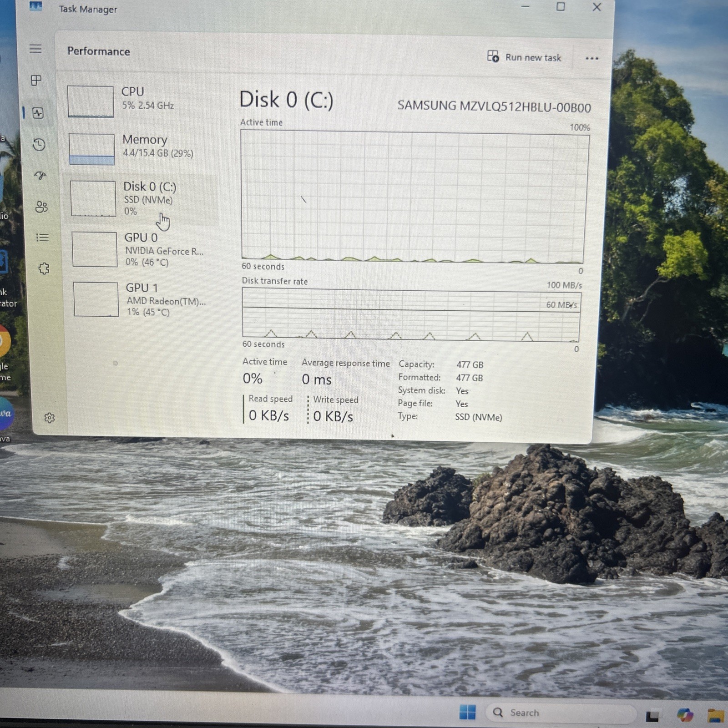Screen dimensions: 728x728
Task: Open the Details page list icon
Action: [x=42, y=238]
